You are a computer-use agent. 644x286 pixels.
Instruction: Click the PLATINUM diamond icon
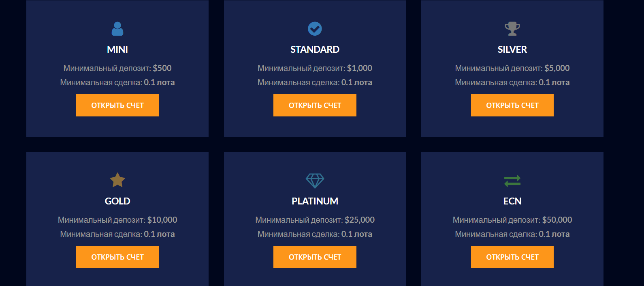tap(315, 181)
